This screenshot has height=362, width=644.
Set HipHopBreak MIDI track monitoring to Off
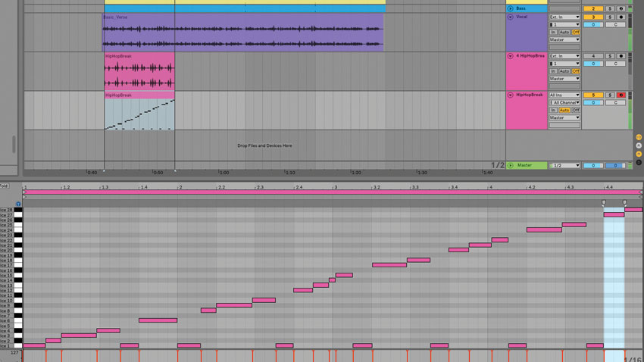coord(576,110)
